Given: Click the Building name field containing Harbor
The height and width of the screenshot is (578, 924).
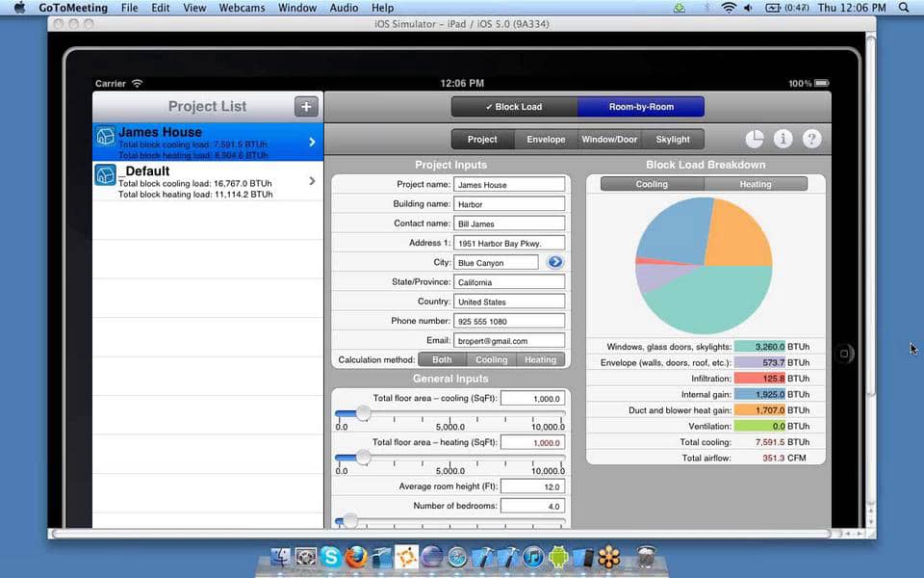Looking at the screenshot, I should [x=509, y=204].
